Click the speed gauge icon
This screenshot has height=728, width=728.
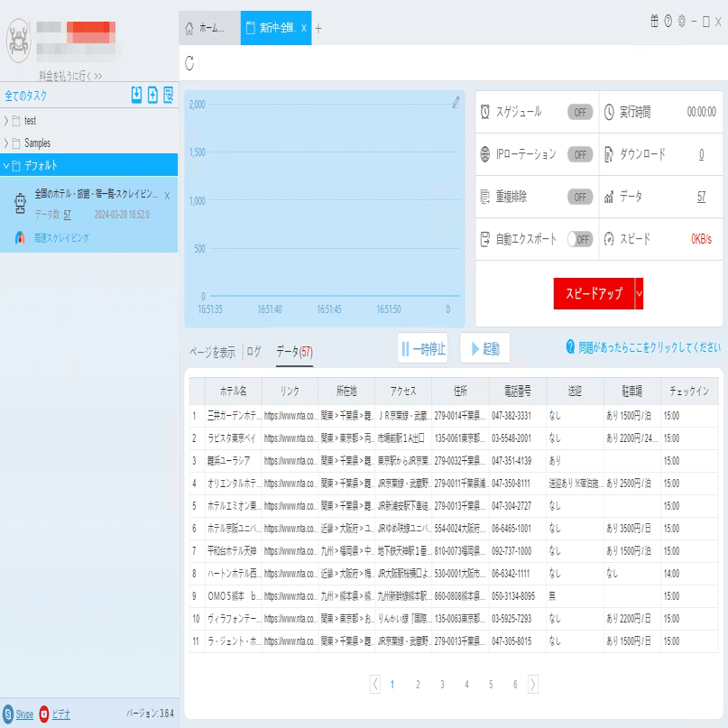pyautogui.click(x=609, y=239)
